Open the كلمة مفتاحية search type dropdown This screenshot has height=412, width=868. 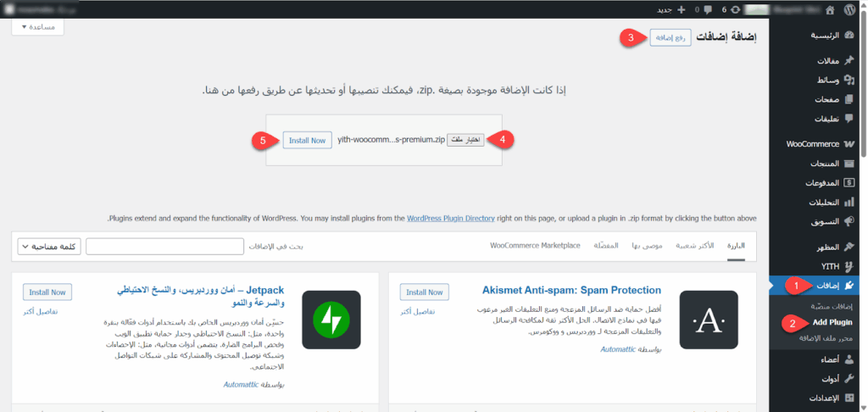pyautogui.click(x=47, y=247)
